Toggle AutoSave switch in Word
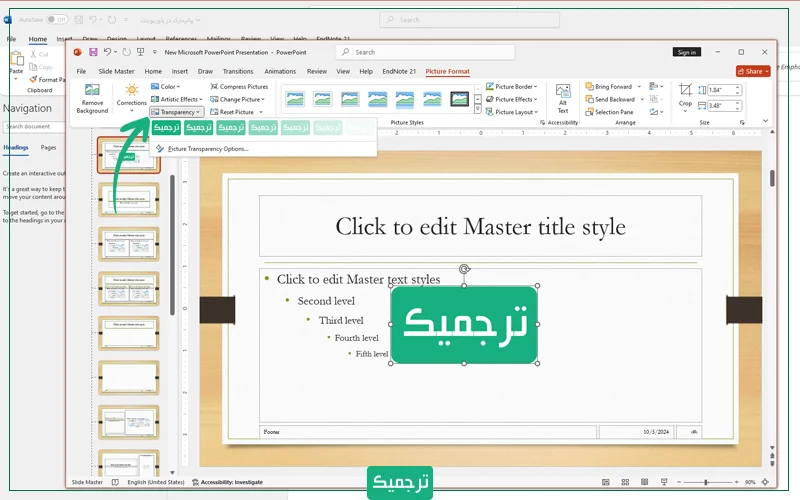 pos(57,19)
